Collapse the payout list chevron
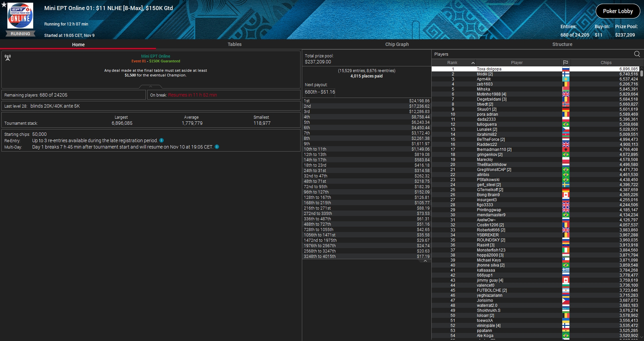Viewport: 644px width, 341px height. (x=425, y=261)
